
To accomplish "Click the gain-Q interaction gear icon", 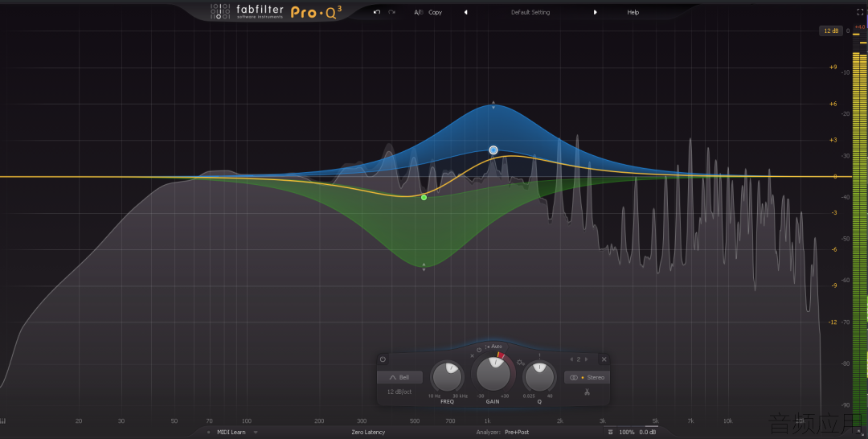I will 520,363.
